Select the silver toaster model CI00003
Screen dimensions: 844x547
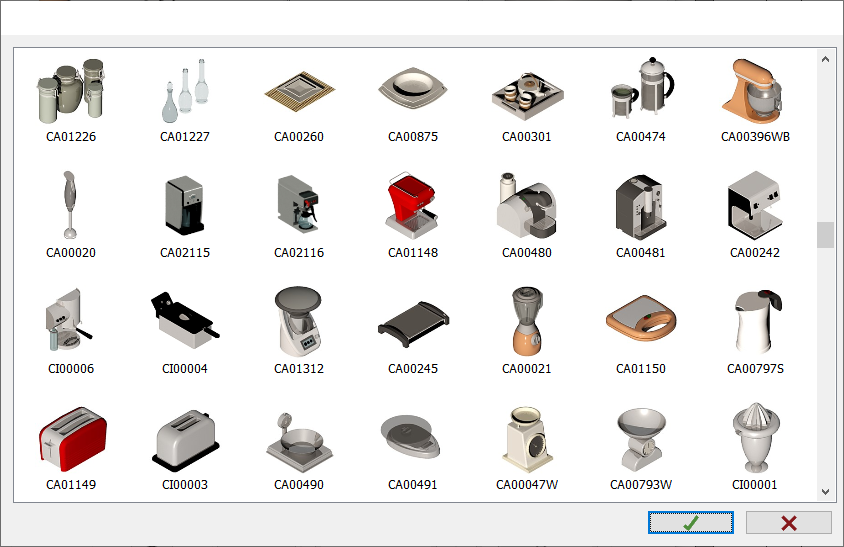point(186,440)
